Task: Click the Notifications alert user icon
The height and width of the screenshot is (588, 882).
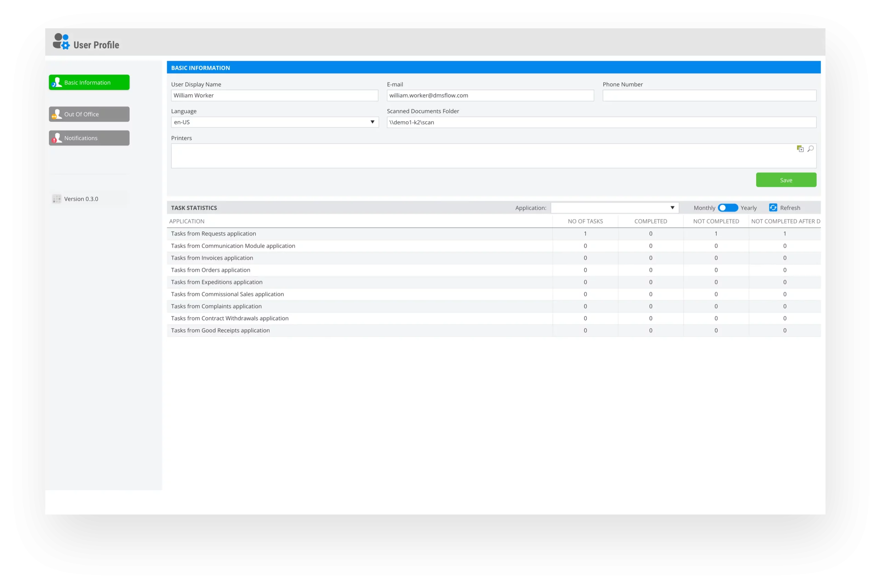Action: tap(57, 138)
